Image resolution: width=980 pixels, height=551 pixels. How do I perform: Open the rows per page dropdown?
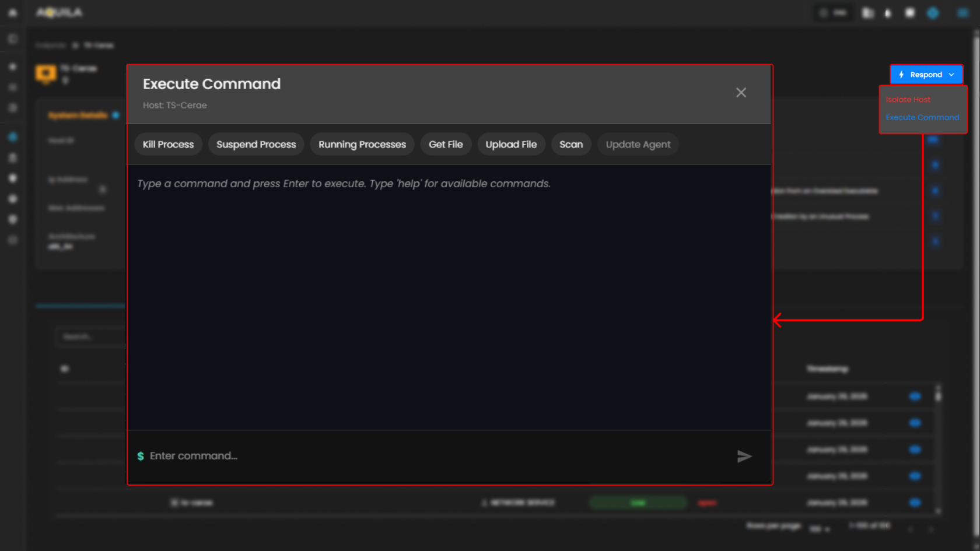coord(819,529)
